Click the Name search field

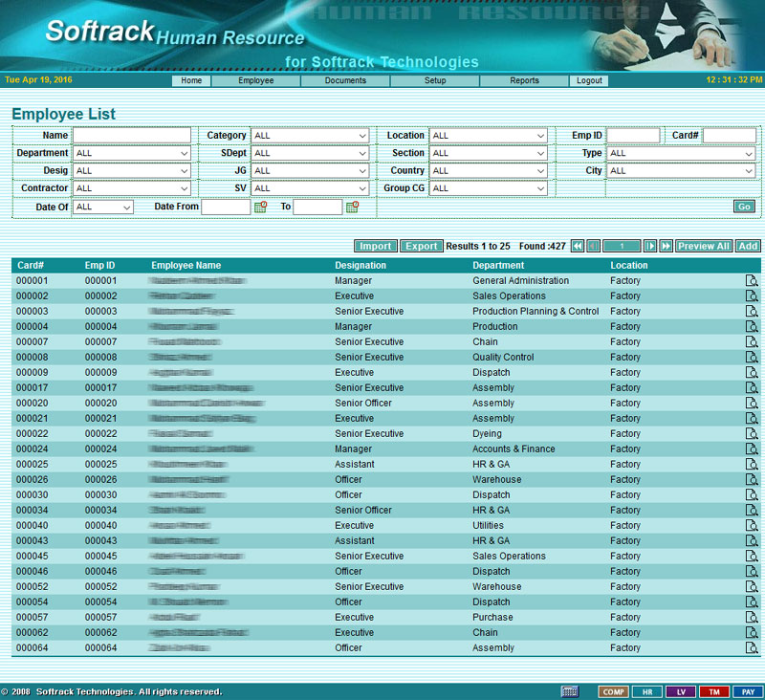pos(132,136)
